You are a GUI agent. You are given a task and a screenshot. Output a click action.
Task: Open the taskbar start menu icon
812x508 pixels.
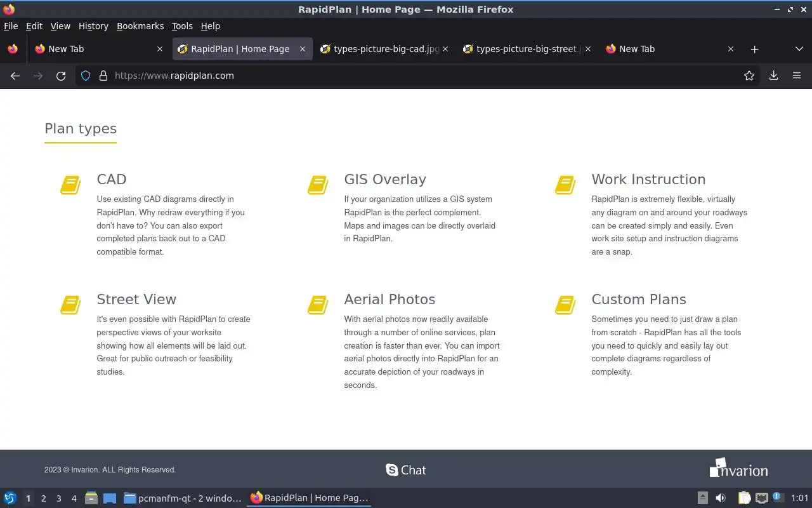click(10, 498)
